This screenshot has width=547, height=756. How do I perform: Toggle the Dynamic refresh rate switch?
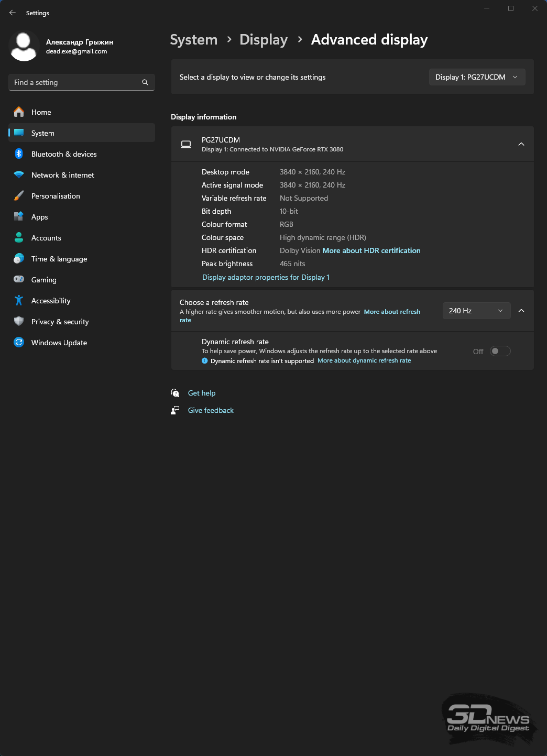point(500,351)
